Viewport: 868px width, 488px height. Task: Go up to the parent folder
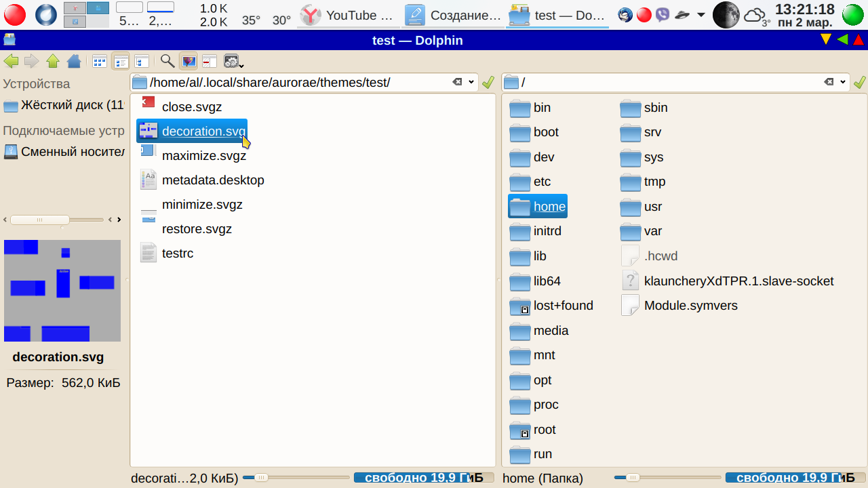[53, 62]
